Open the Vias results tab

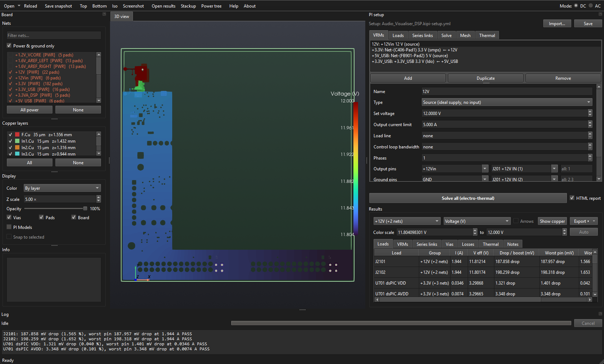coord(449,244)
